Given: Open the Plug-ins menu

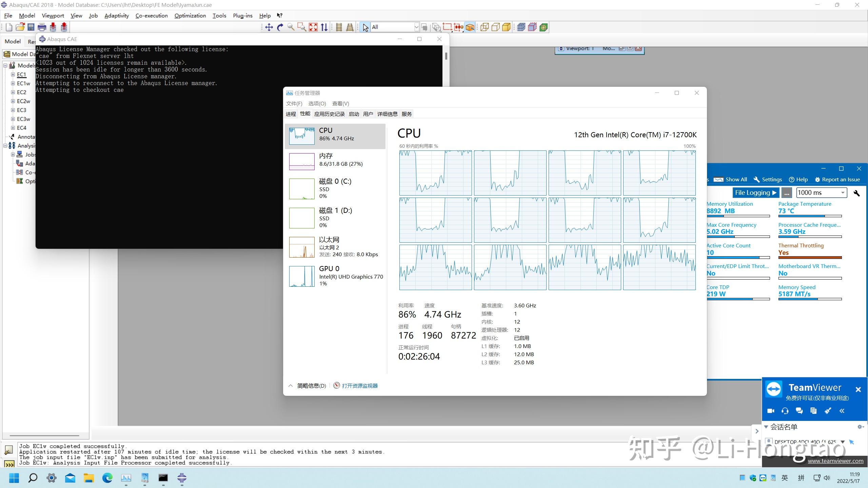Looking at the screenshot, I should (242, 16).
